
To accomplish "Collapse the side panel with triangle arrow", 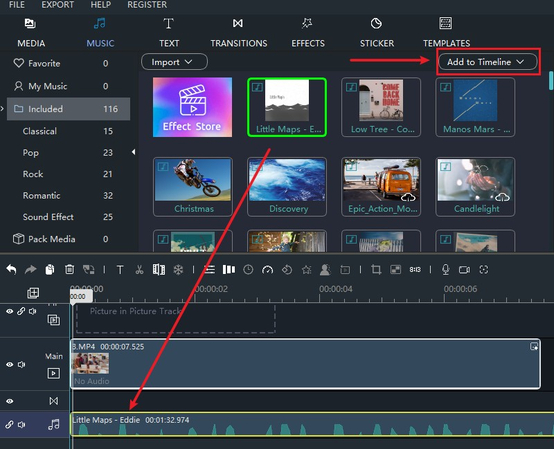I will point(133,152).
